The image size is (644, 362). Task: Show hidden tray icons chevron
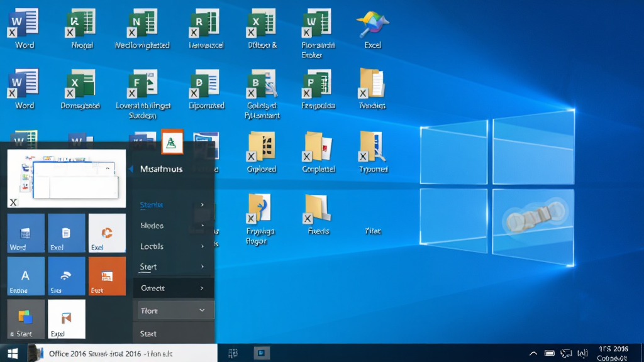[533, 353]
